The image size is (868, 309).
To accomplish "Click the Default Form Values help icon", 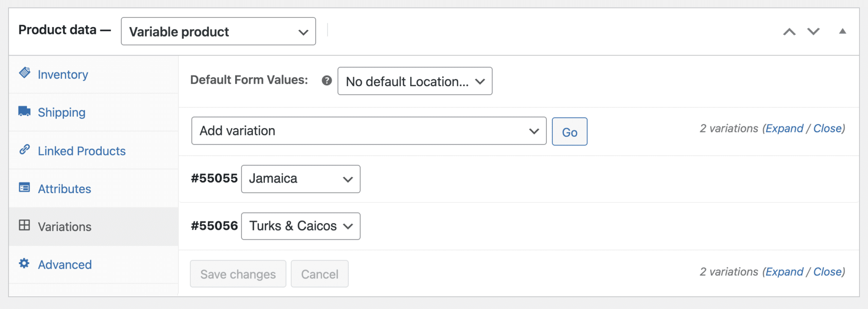I will (x=327, y=81).
